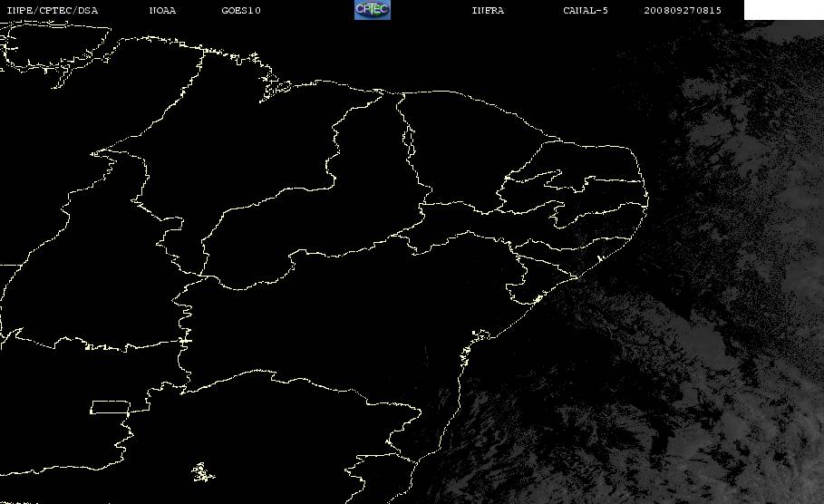Click the CANAL-5 channel label
824x504 pixels.
click(586, 10)
